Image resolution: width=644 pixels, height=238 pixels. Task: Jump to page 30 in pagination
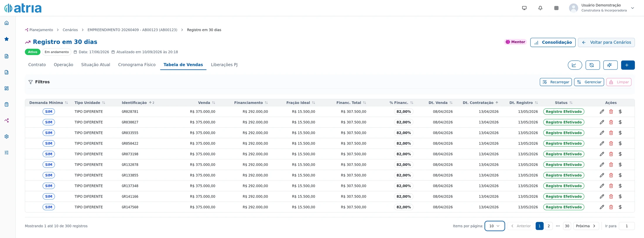567,226
